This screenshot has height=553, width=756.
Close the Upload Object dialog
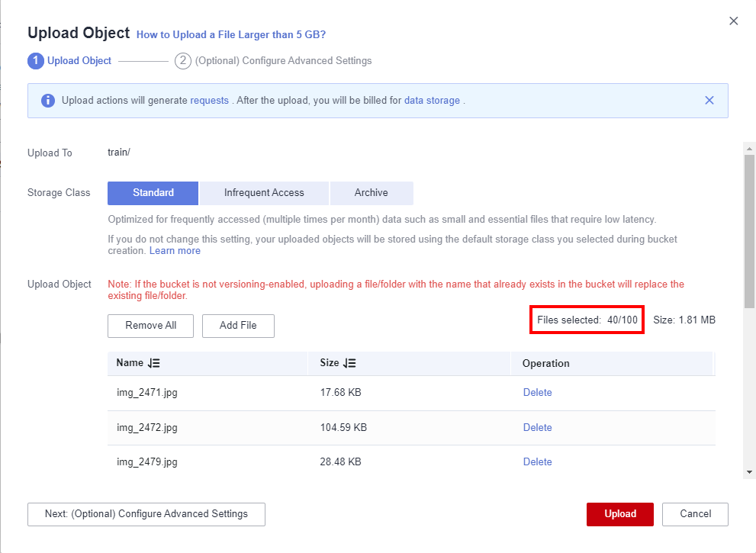coord(733,21)
